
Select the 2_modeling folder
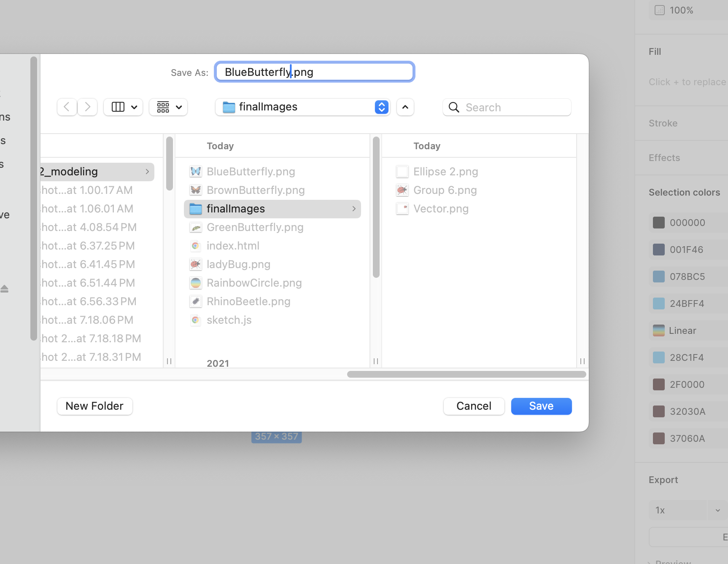(x=96, y=172)
